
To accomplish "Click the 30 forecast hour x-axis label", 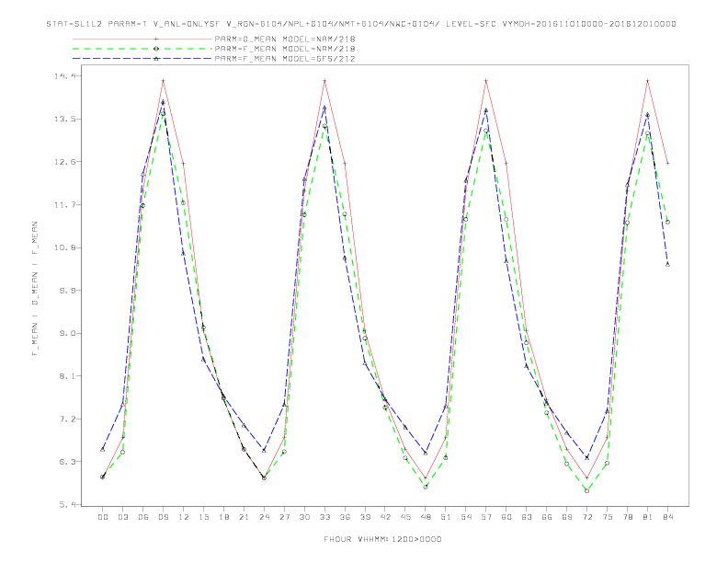I will click(304, 517).
